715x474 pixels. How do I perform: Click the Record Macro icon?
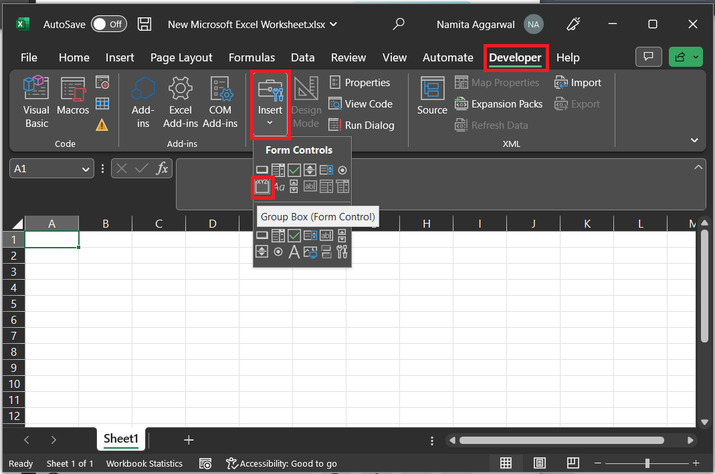pyautogui.click(x=102, y=82)
